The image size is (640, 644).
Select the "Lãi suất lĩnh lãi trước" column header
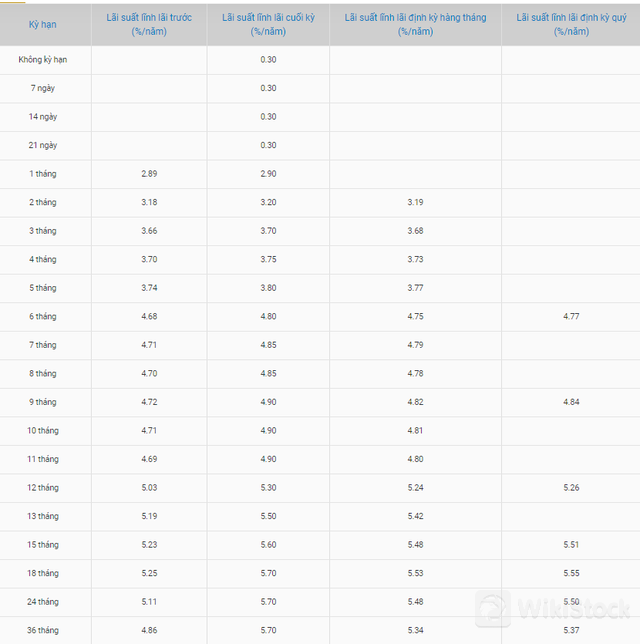(149, 24)
